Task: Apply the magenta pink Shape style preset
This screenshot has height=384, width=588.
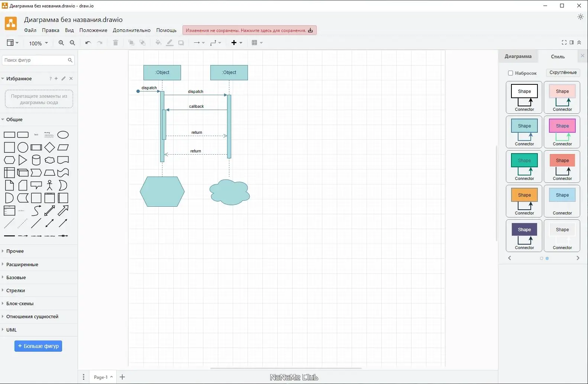Action: click(x=562, y=132)
